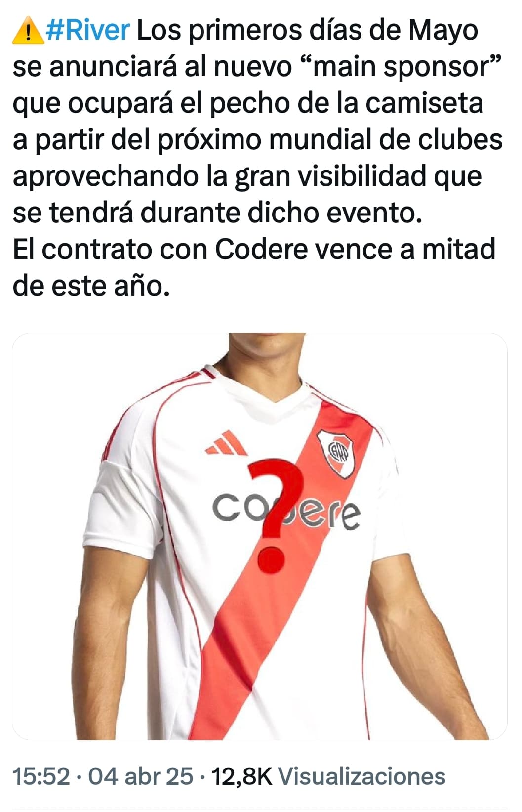
Task: Click the word Mayo in the tweet
Action: [443, 31]
